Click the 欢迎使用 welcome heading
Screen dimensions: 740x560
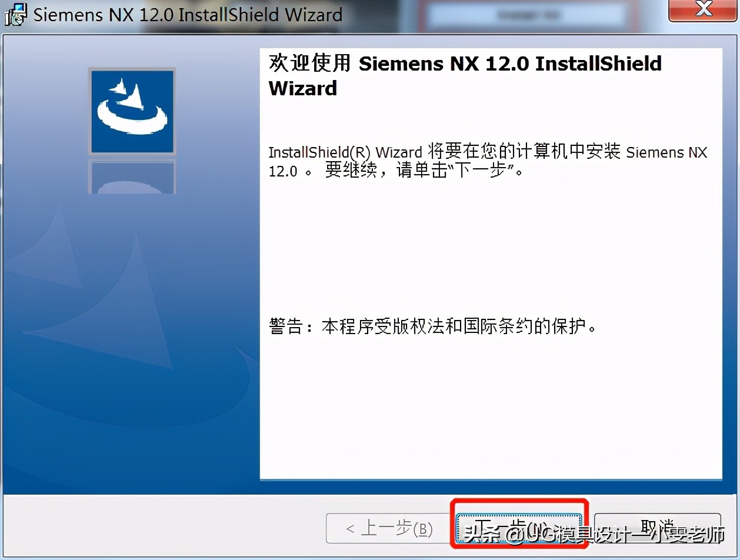click(309, 63)
